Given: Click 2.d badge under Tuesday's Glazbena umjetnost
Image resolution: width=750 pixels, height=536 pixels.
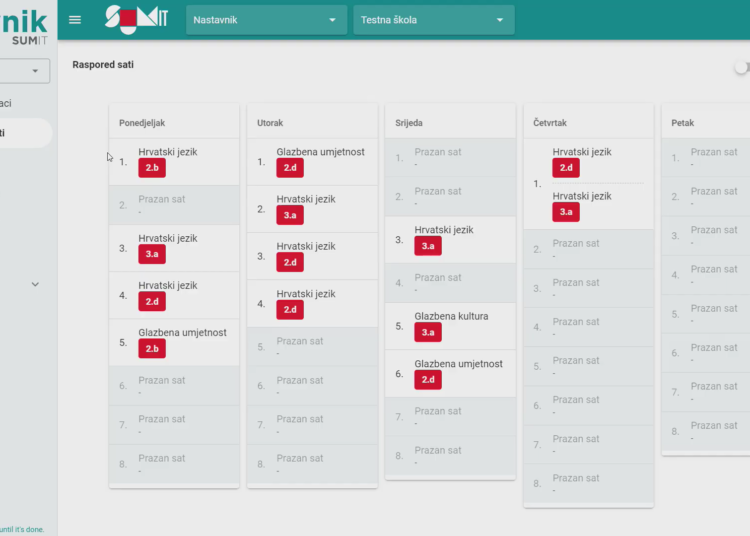Looking at the screenshot, I should pyautogui.click(x=290, y=168).
